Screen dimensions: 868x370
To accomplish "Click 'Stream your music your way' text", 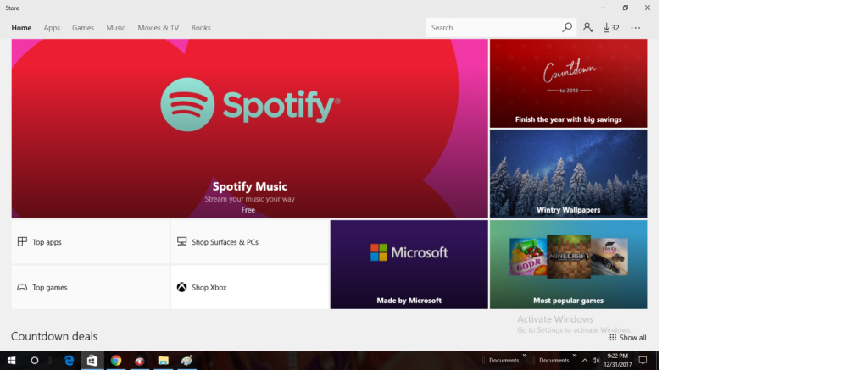I will tap(250, 199).
